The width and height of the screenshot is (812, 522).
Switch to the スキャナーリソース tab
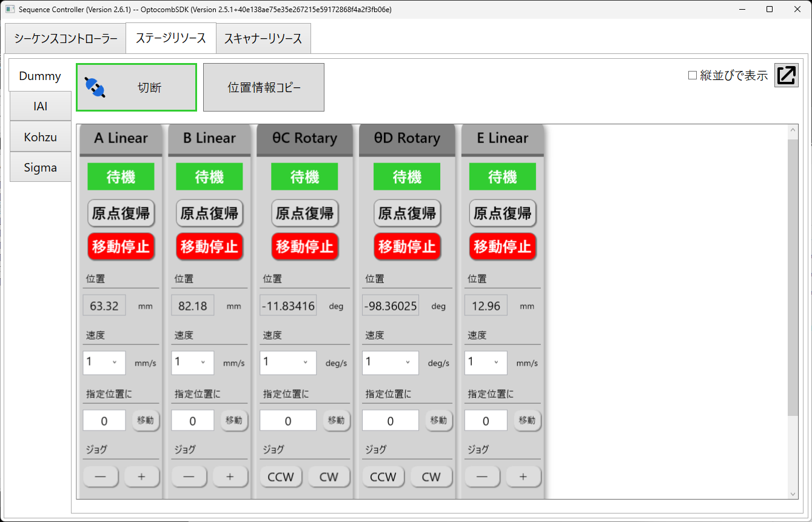click(263, 39)
